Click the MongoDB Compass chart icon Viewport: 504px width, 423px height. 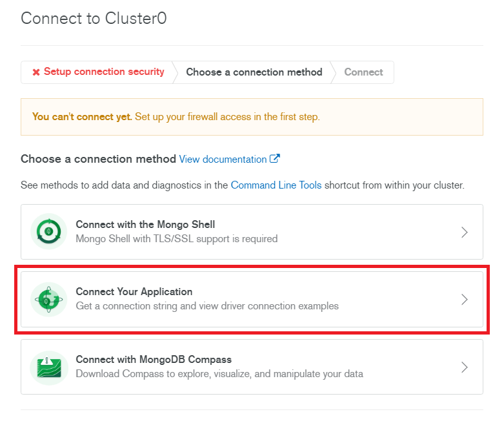(49, 367)
